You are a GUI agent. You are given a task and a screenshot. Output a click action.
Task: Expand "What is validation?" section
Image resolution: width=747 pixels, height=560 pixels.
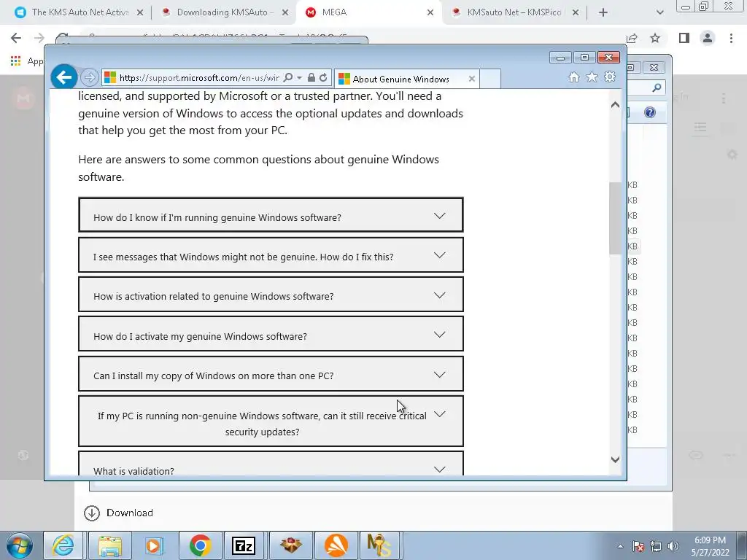click(x=271, y=464)
